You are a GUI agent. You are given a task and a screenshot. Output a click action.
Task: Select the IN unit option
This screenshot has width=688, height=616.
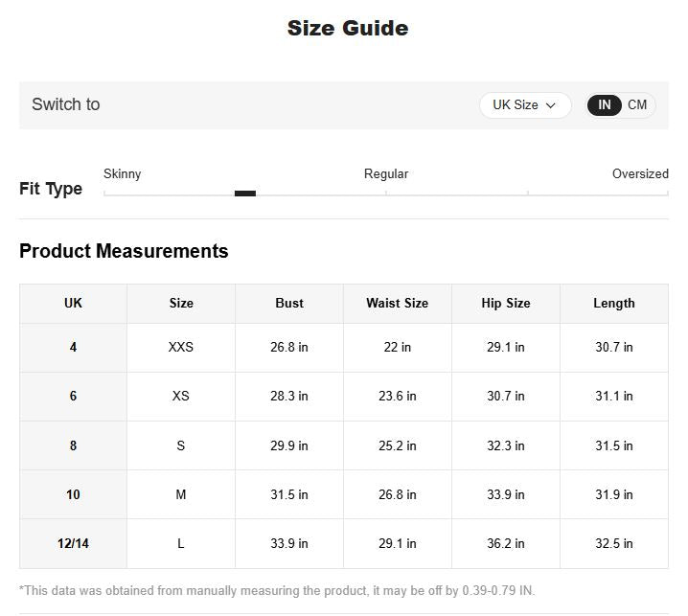(605, 105)
